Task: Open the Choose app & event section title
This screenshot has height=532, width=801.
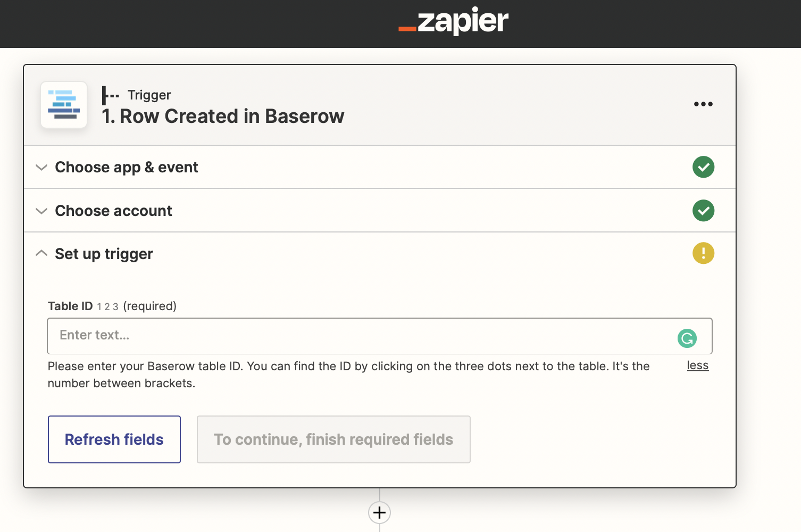Action: 127,168
